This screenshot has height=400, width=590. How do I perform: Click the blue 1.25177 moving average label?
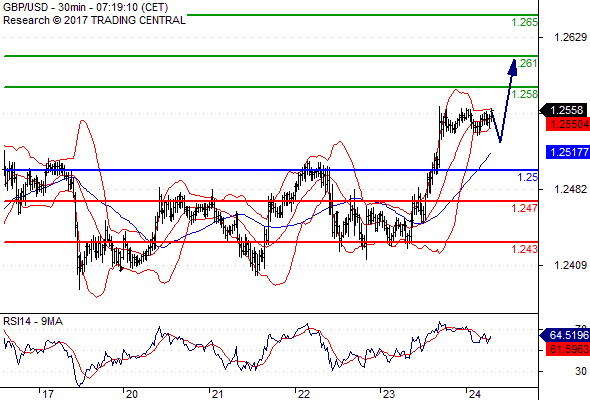pos(568,152)
